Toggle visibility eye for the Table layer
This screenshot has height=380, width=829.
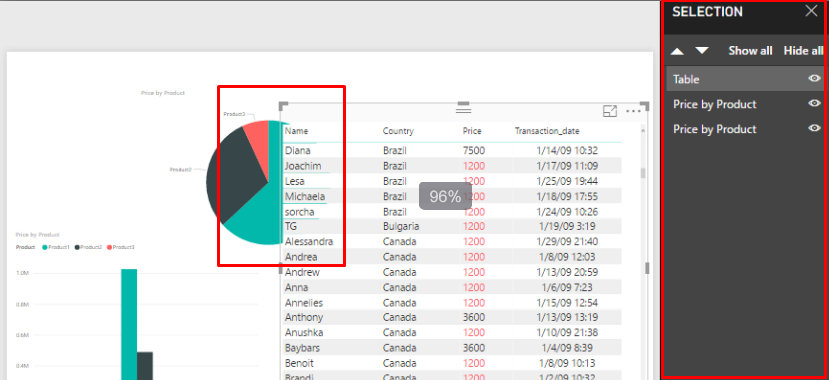814,79
